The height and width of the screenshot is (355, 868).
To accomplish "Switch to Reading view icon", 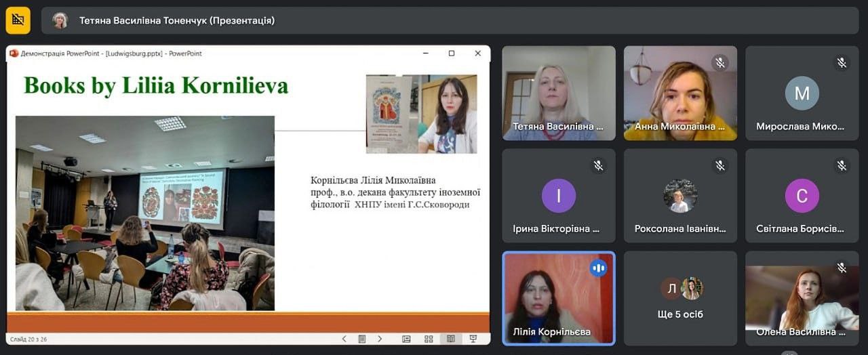I will click(x=450, y=339).
